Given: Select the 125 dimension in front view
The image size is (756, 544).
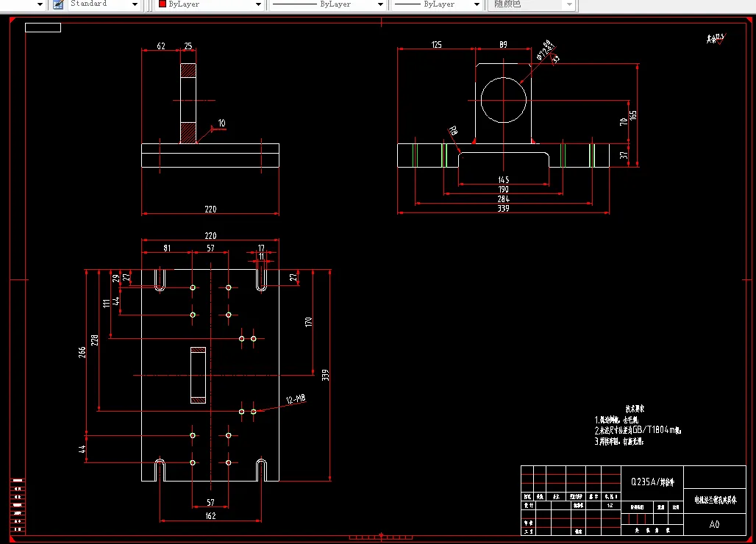Looking at the screenshot, I should [436, 45].
